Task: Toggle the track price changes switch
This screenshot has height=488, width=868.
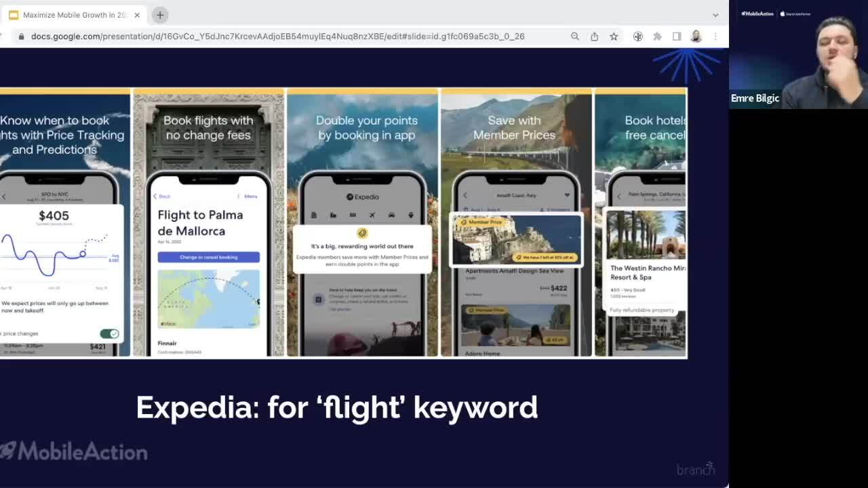Action: pyautogui.click(x=109, y=333)
